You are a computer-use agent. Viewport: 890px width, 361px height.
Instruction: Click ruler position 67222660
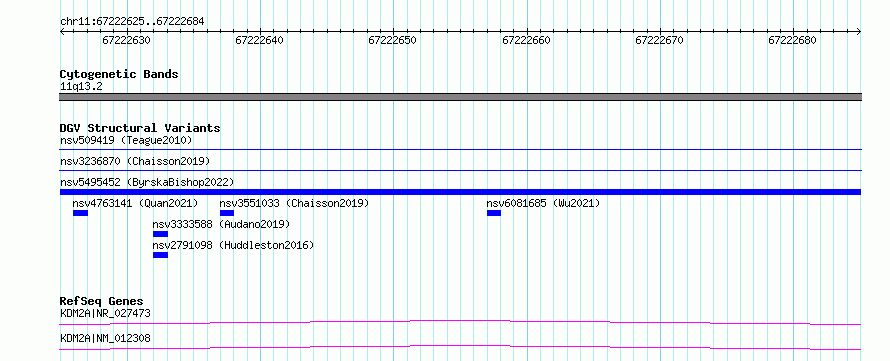point(526,40)
